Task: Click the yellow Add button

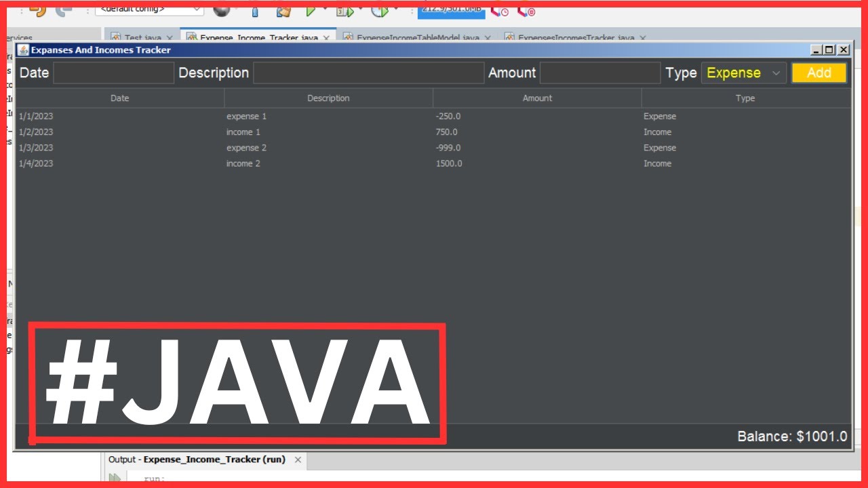Action: (819, 73)
